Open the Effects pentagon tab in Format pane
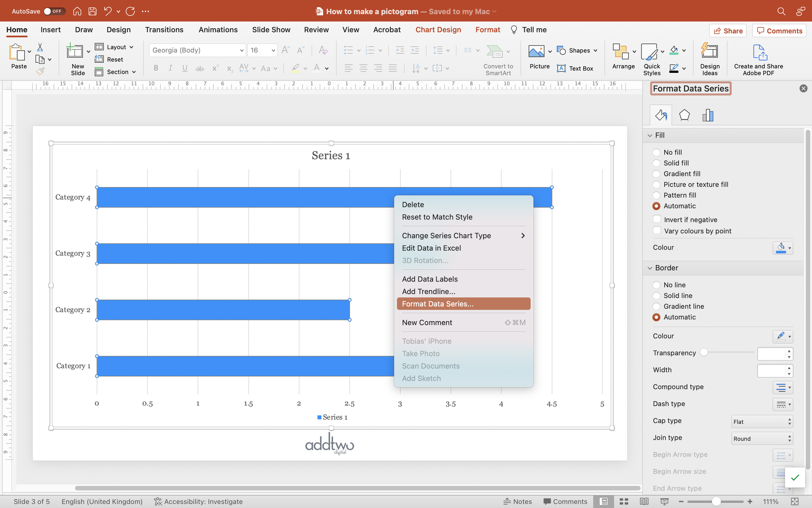 click(684, 115)
